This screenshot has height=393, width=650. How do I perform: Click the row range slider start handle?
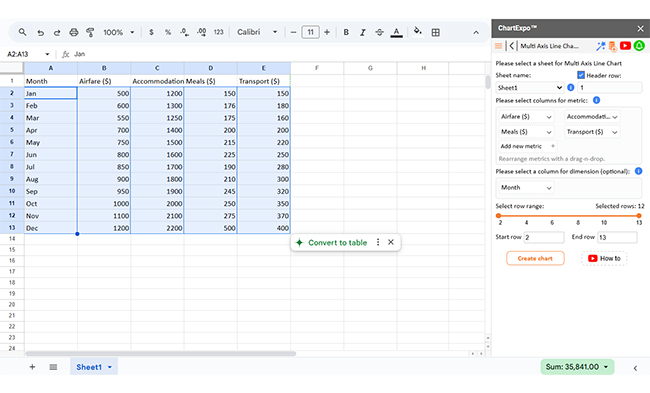point(498,216)
